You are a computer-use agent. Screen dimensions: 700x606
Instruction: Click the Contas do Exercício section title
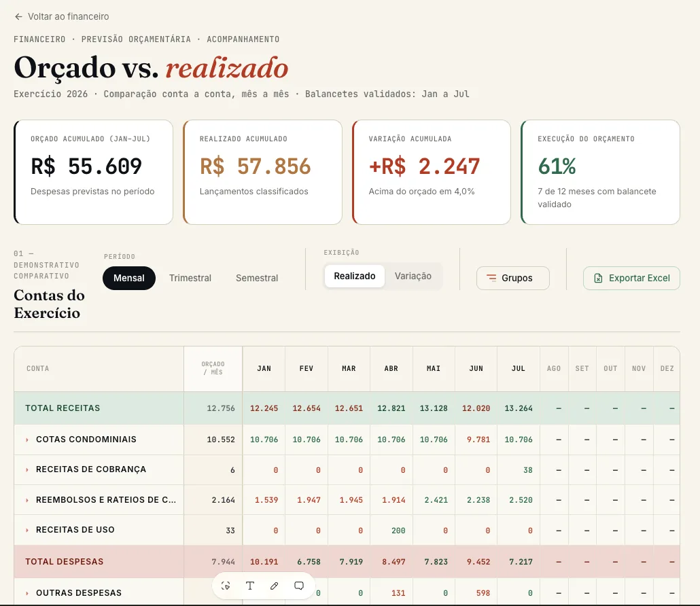(49, 304)
